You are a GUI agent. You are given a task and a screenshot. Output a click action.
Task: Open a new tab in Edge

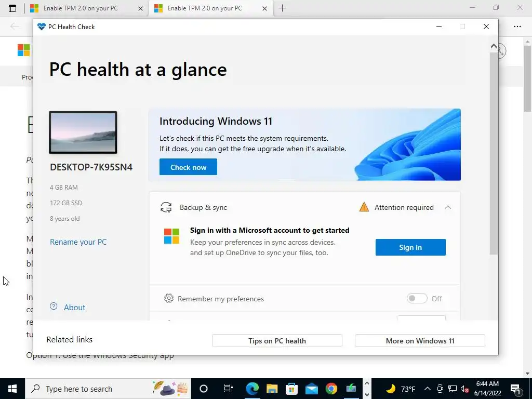[x=282, y=8]
